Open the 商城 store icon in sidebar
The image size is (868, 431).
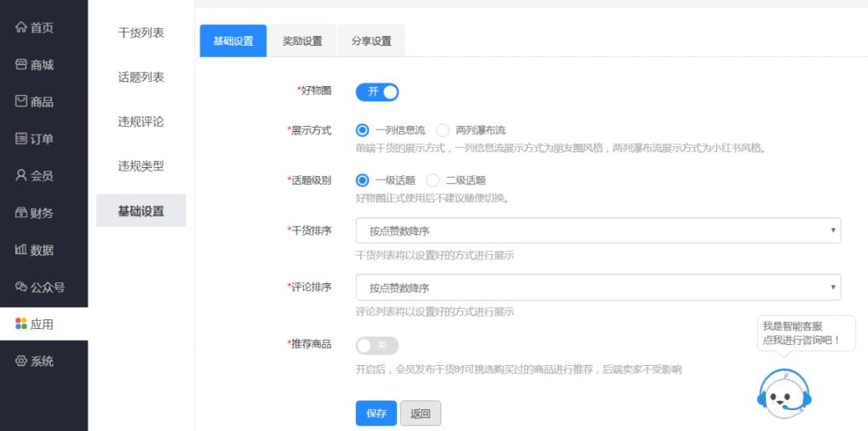coord(21,65)
